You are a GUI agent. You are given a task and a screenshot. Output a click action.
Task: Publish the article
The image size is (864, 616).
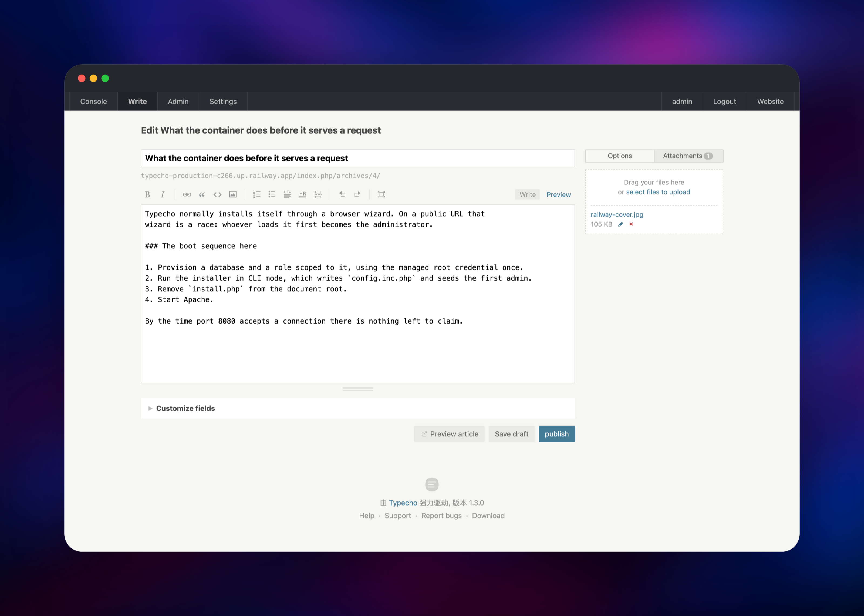coord(556,434)
